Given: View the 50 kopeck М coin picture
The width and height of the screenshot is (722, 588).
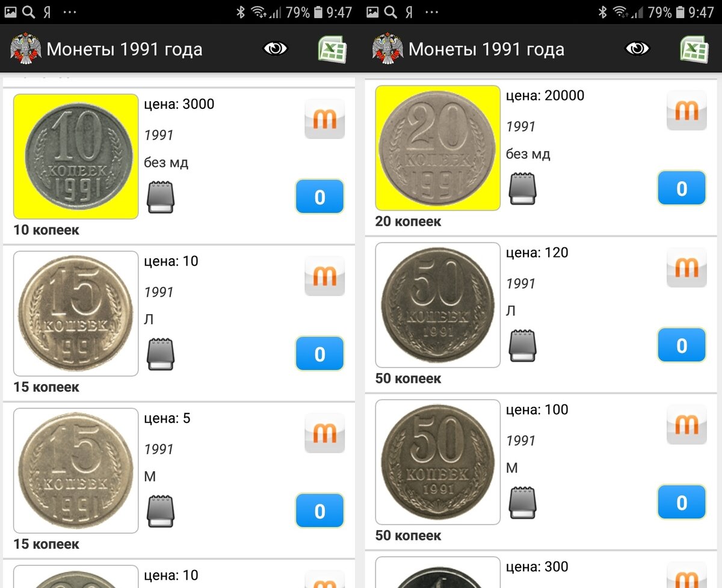Looking at the screenshot, I should pos(437,462).
